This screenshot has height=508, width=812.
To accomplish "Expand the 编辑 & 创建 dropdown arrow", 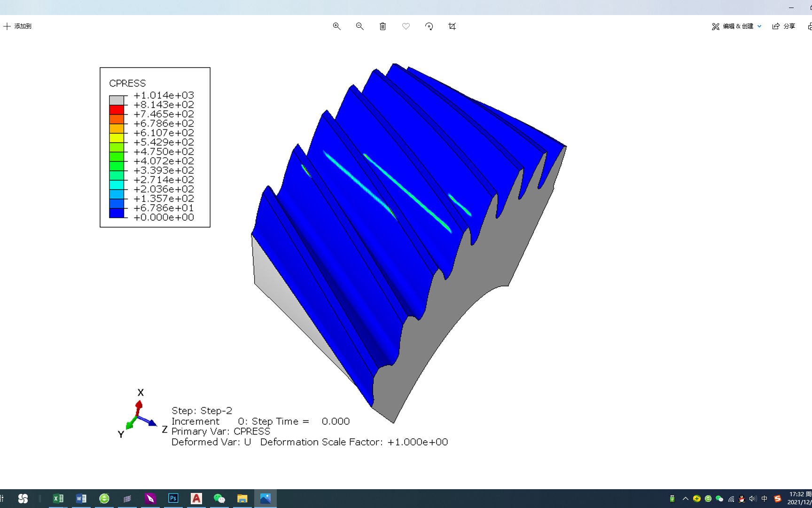I will coord(758,26).
